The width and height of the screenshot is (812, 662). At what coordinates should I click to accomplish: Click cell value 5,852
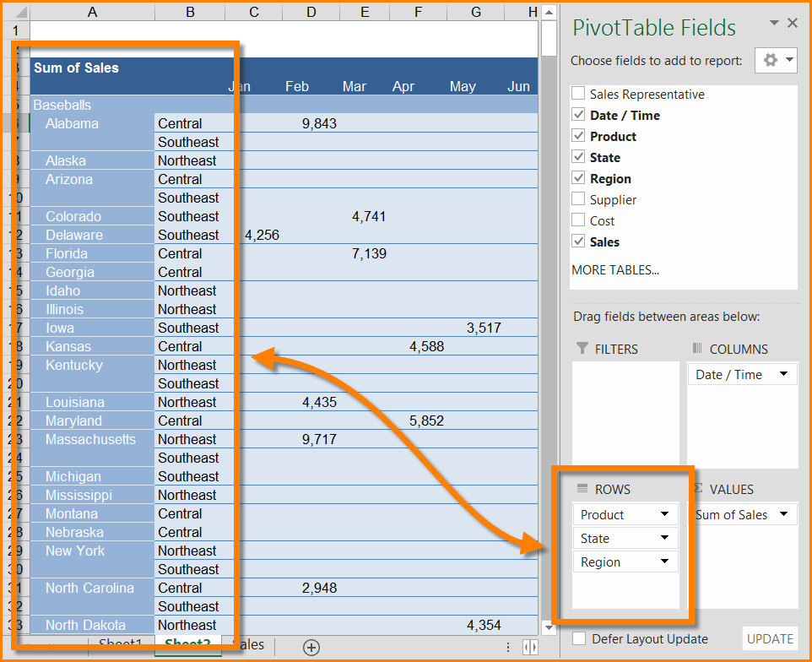[x=427, y=421]
